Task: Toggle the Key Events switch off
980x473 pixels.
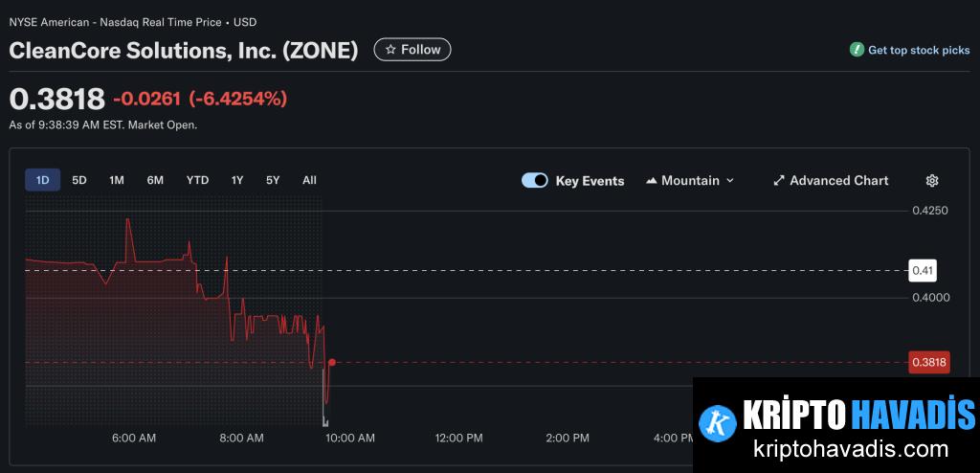Action: (535, 181)
